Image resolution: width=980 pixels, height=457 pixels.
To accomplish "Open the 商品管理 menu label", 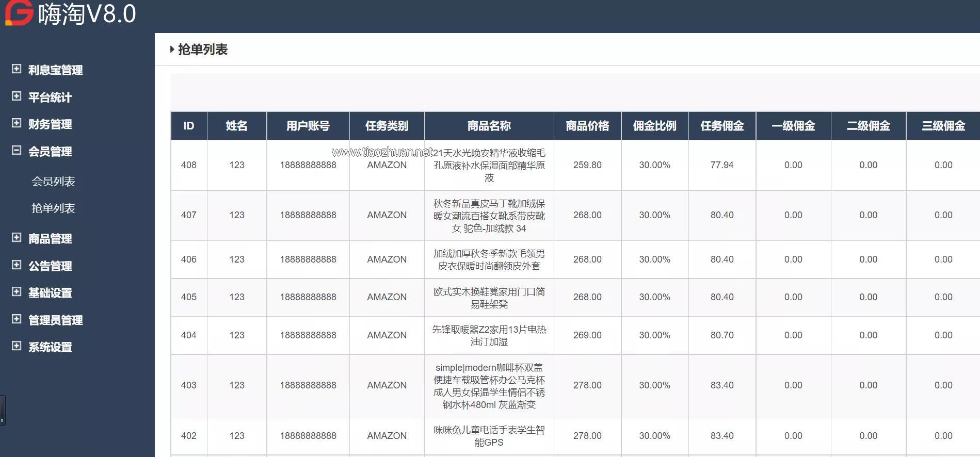I will pos(50,239).
